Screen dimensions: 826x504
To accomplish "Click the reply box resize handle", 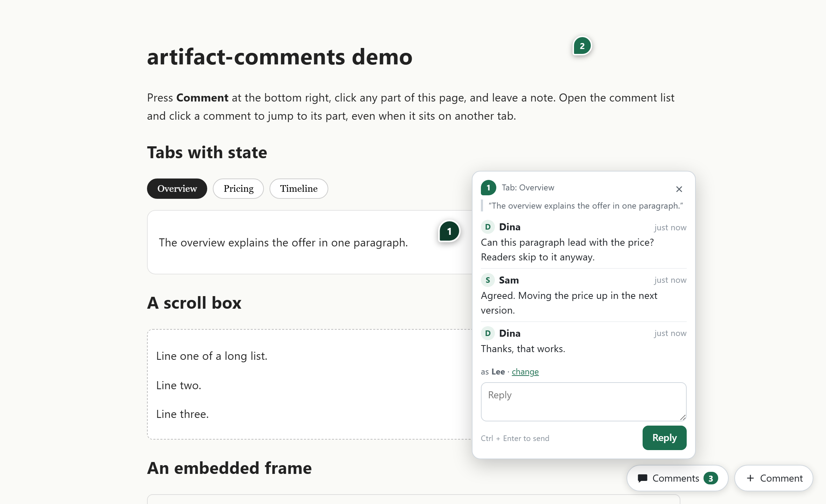I will [682, 417].
